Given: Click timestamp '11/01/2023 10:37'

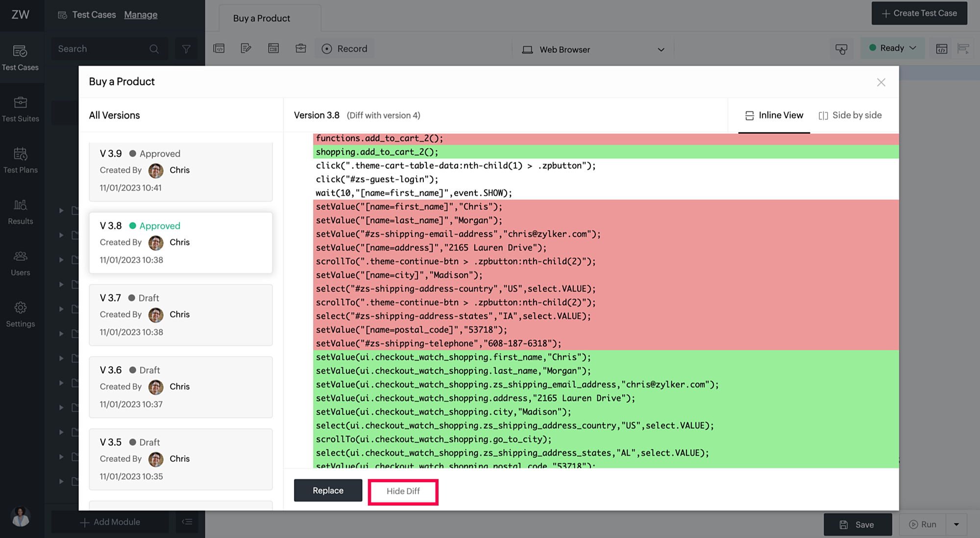Looking at the screenshot, I should (x=131, y=405).
